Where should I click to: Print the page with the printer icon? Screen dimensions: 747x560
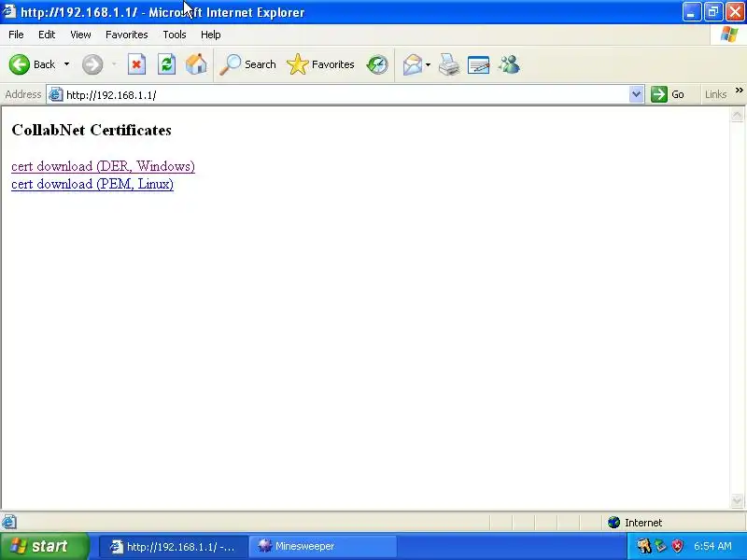point(449,64)
